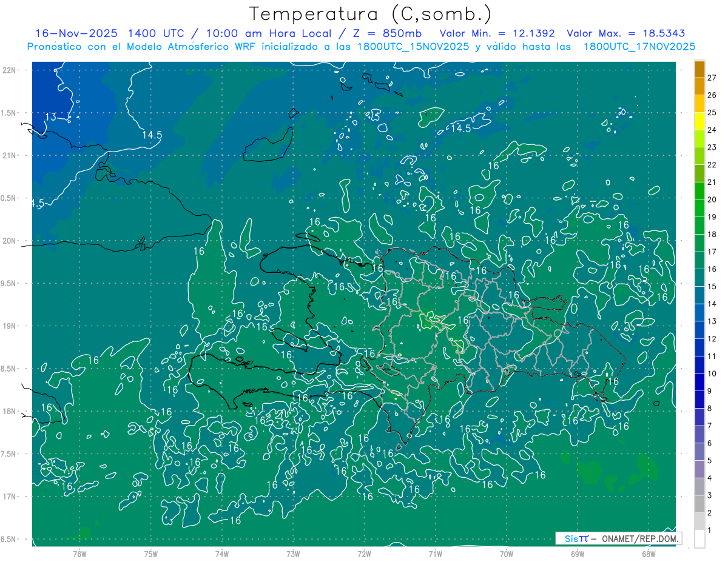This screenshot has width=728, height=562.
Task: Click the "ONAMET/REP.DOM." credit label
Action: pyautogui.click(x=641, y=538)
